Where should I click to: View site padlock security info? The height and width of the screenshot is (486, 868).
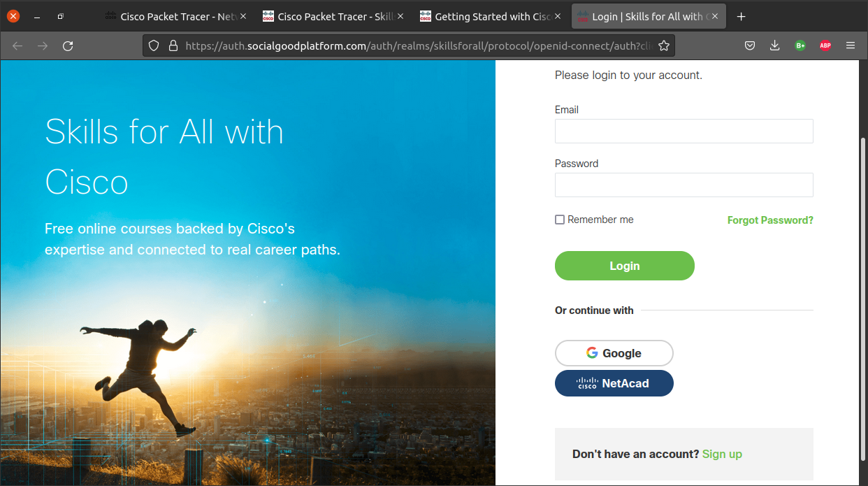173,45
